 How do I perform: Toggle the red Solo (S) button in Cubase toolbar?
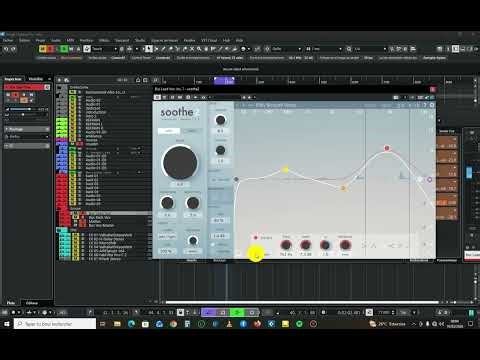click(x=51, y=49)
